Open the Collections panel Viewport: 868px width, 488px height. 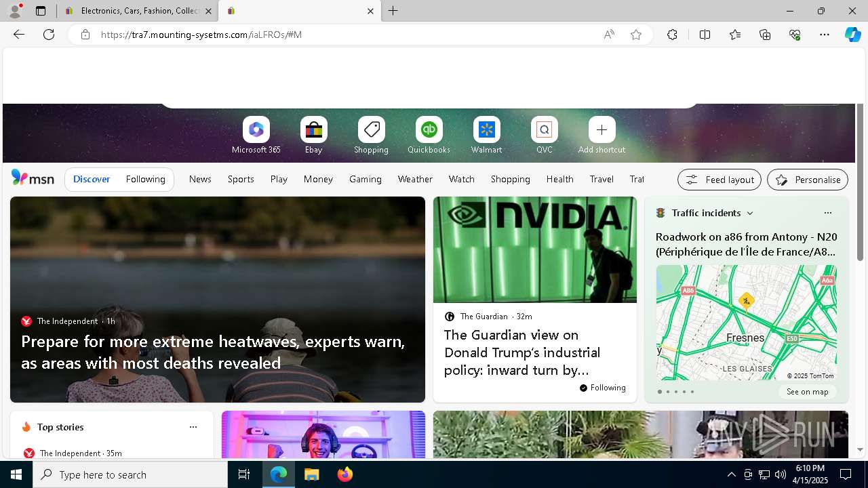[765, 35]
